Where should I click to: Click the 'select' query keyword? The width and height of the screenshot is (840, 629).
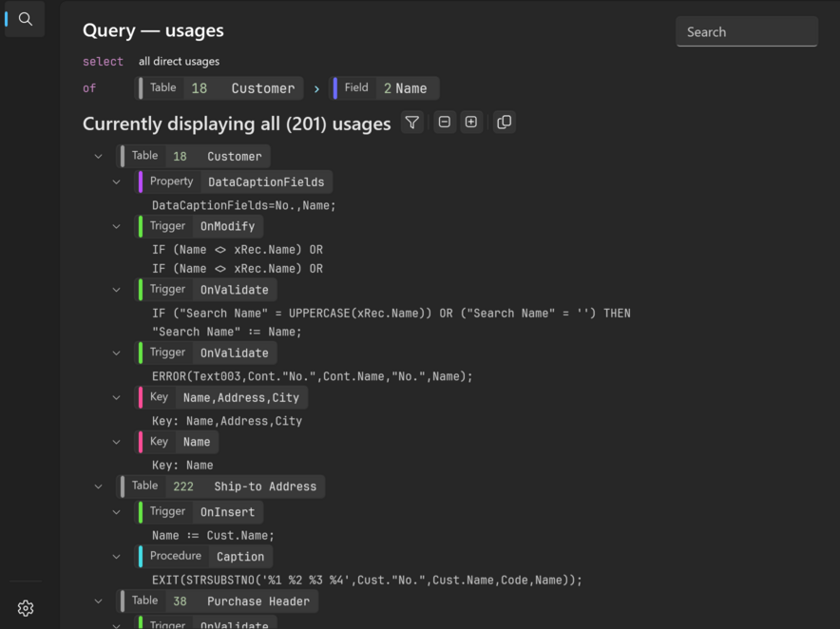[x=103, y=62]
